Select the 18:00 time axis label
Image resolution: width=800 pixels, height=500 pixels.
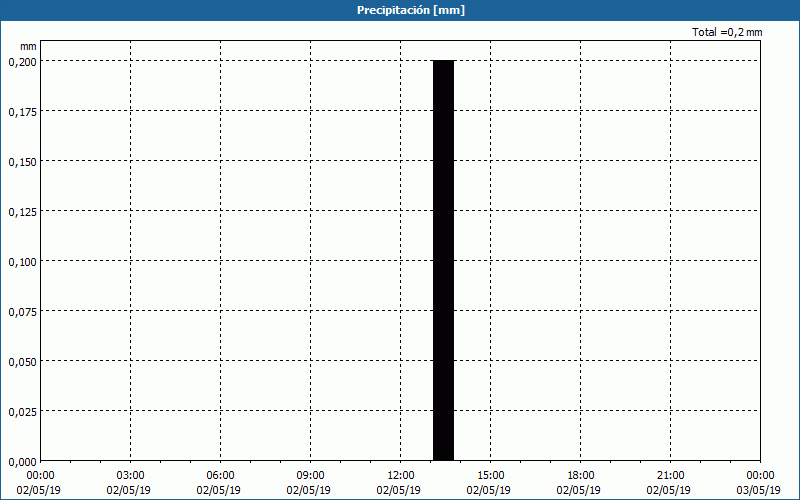pyautogui.click(x=580, y=476)
